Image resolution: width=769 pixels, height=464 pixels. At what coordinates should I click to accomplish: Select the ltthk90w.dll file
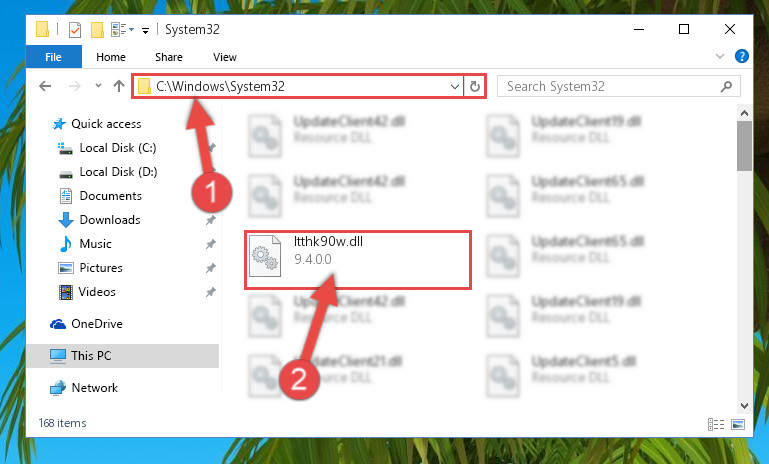358,260
